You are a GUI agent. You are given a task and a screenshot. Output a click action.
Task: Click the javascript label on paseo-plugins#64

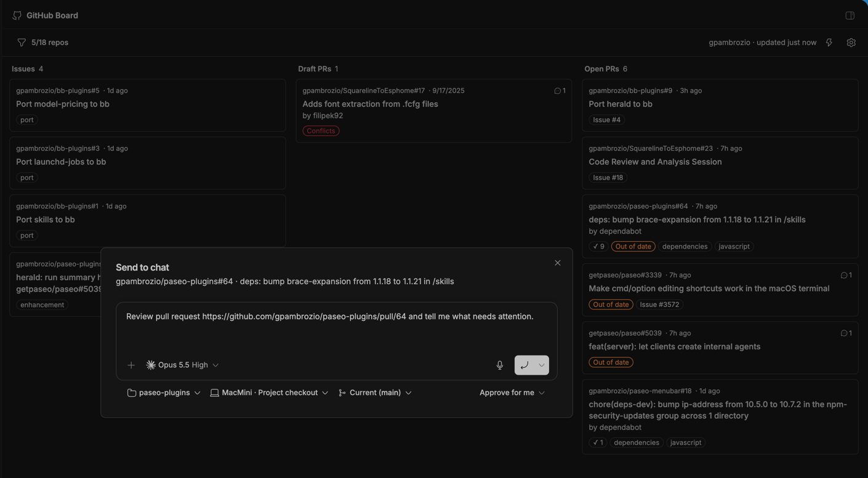coord(734,247)
